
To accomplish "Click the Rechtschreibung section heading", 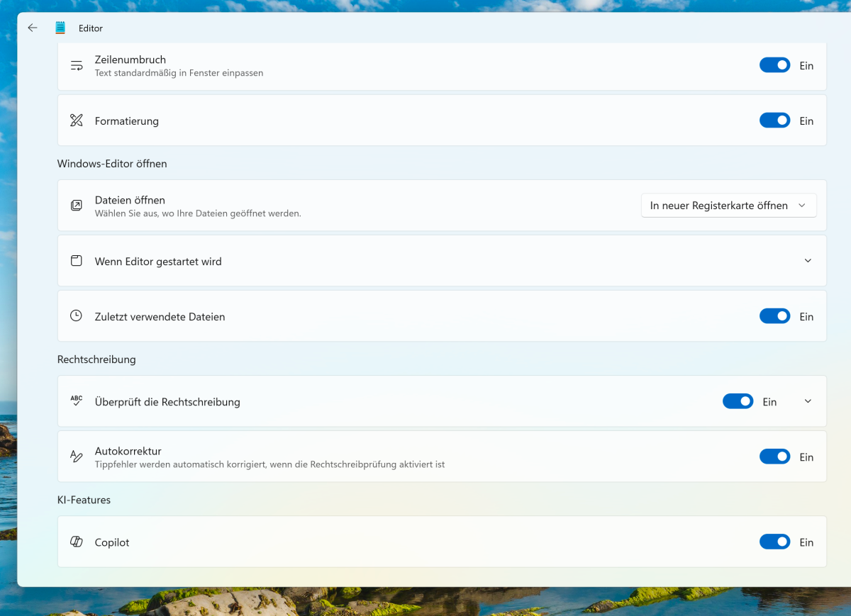I will (96, 359).
